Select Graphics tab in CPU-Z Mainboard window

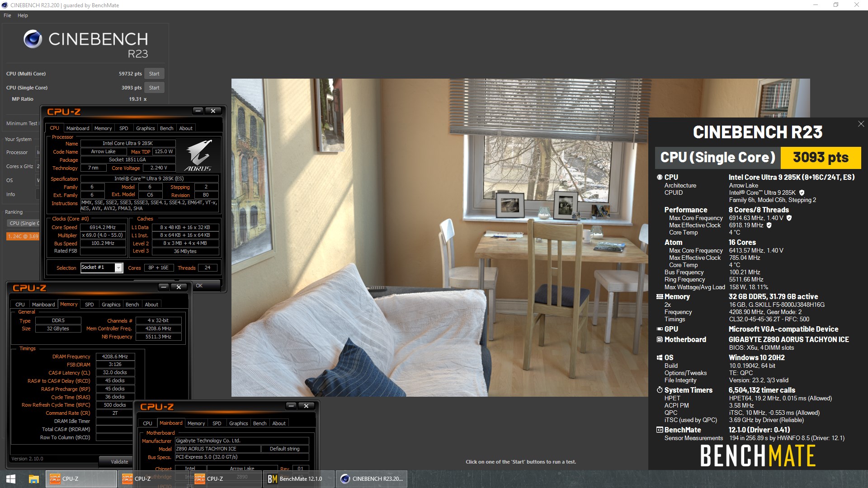point(238,423)
